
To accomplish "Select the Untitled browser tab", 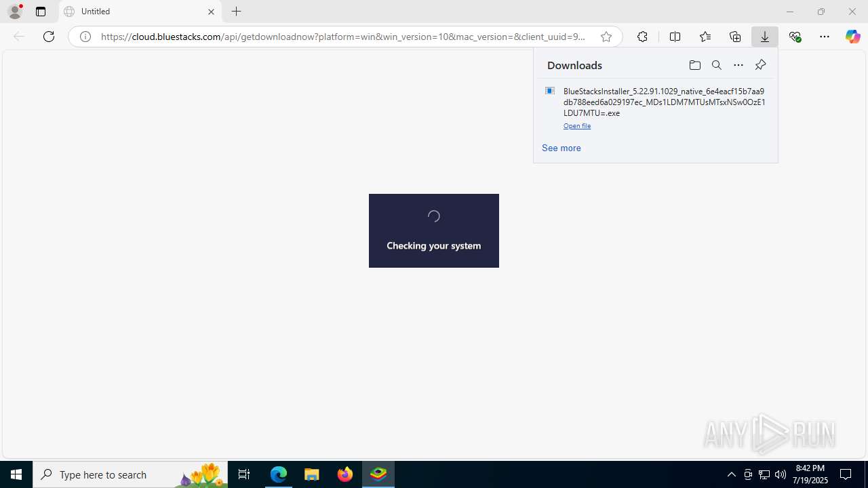I will tap(140, 12).
